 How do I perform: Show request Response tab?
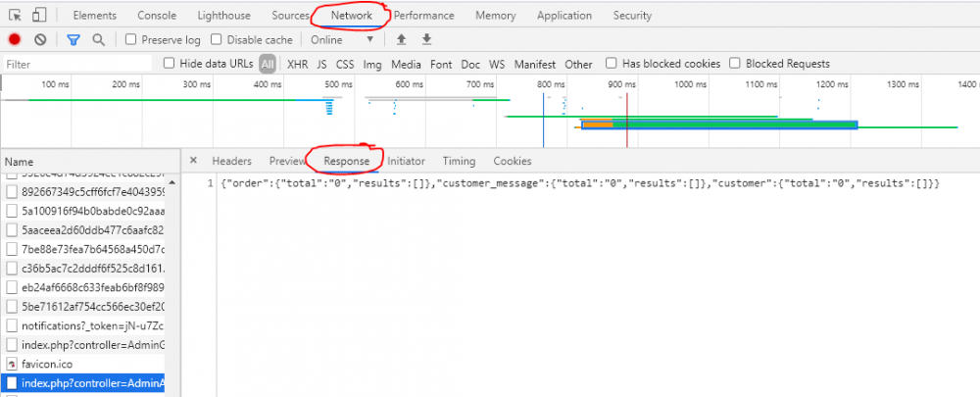tap(346, 161)
